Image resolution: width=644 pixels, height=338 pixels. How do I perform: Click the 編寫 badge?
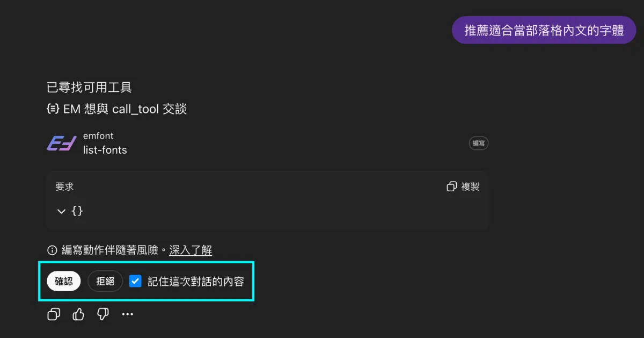(478, 143)
